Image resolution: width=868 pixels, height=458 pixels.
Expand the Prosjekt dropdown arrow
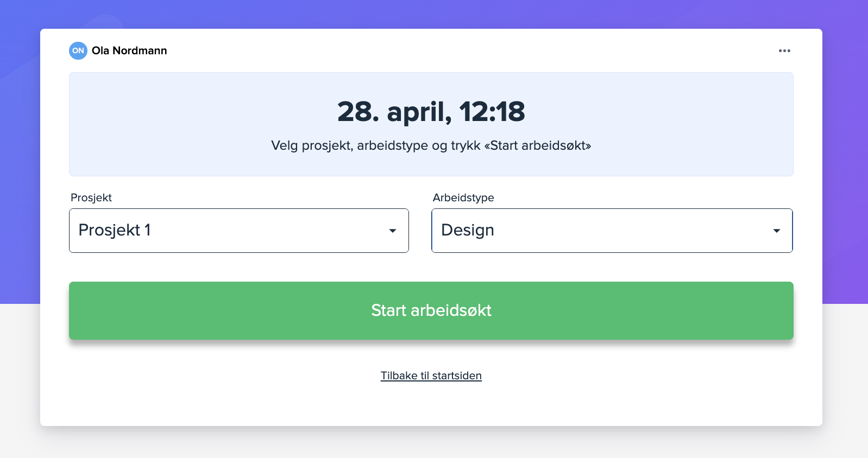point(393,231)
